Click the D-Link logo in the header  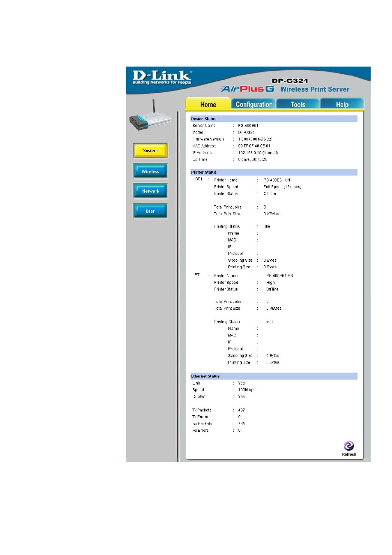162,77
